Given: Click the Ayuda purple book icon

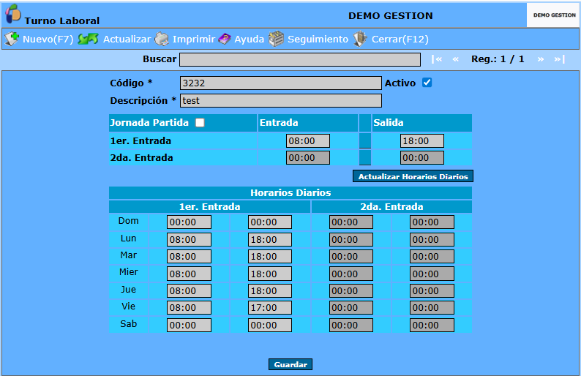Looking at the screenshot, I should coord(225,39).
